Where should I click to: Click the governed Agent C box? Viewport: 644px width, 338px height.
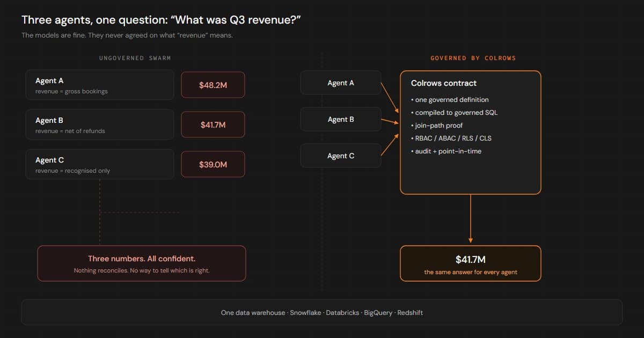(x=341, y=156)
